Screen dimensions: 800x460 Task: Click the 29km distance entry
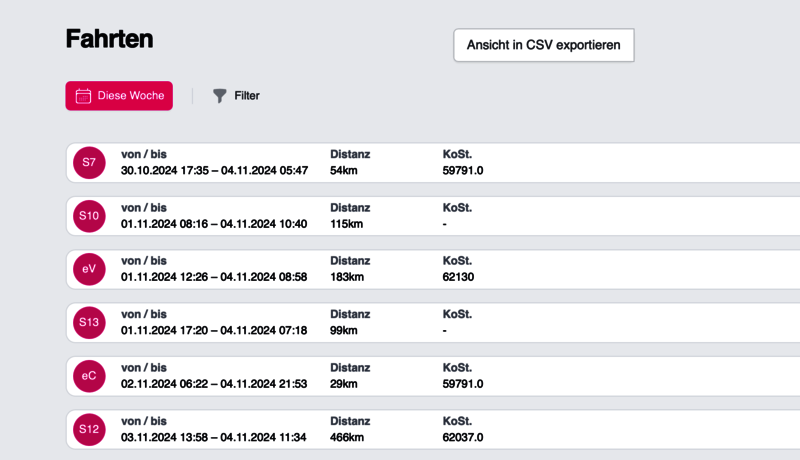(x=343, y=384)
